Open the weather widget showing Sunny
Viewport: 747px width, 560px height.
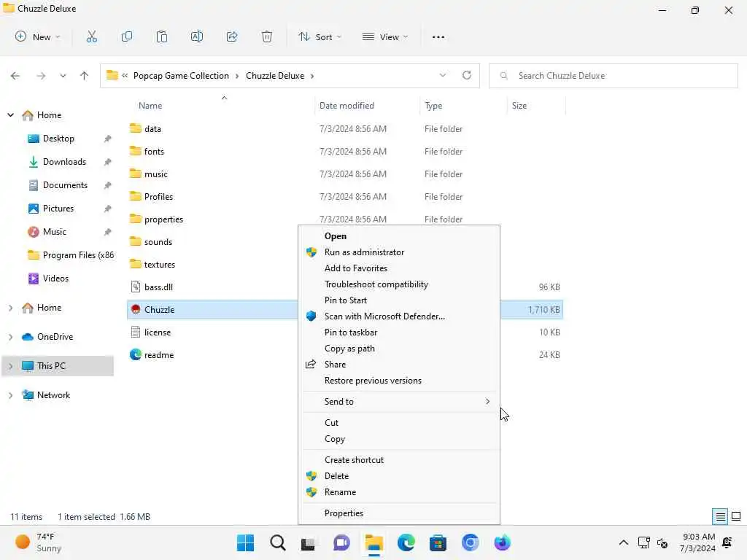click(38, 542)
